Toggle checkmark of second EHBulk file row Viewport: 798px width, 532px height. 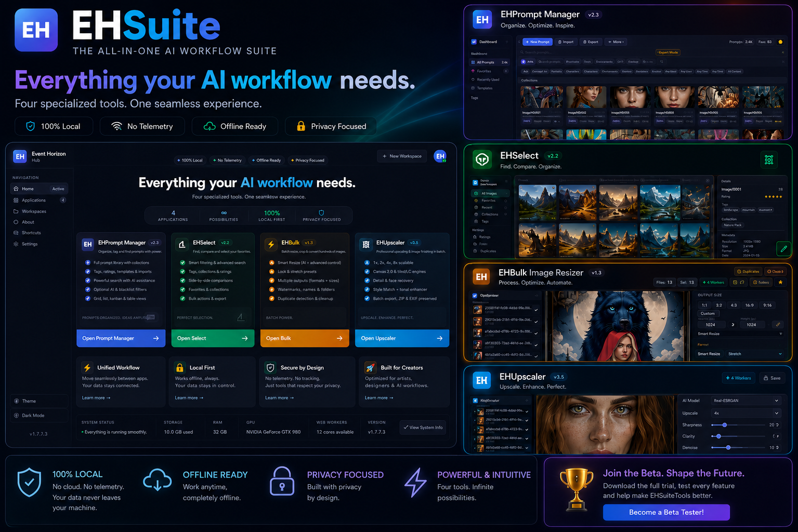(536, 321)
